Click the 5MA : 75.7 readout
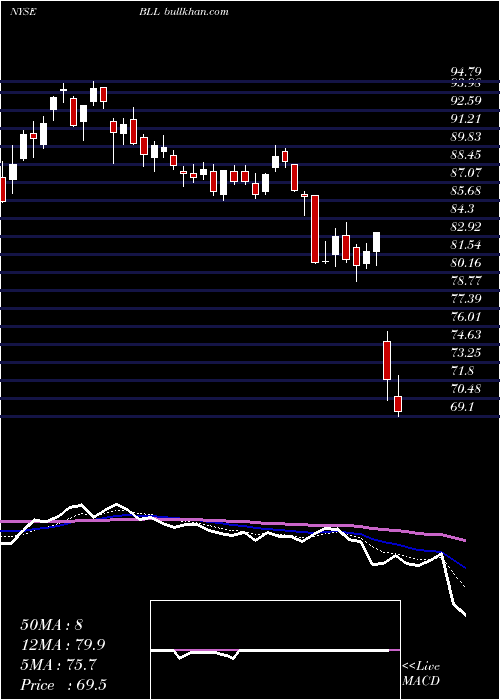This screenshot has height=700, width=500. pyautogui.click(x=58, y=665)
